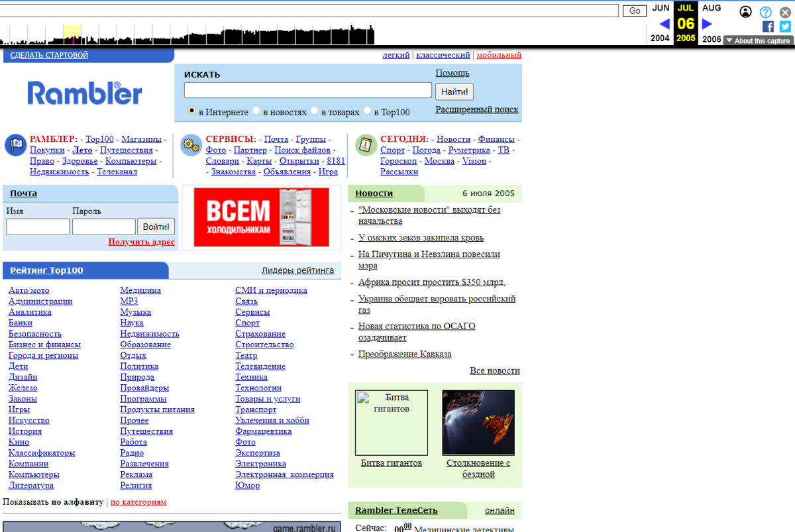
Task: Click the notepad Сегодня section icon
Action: point(366,145)
